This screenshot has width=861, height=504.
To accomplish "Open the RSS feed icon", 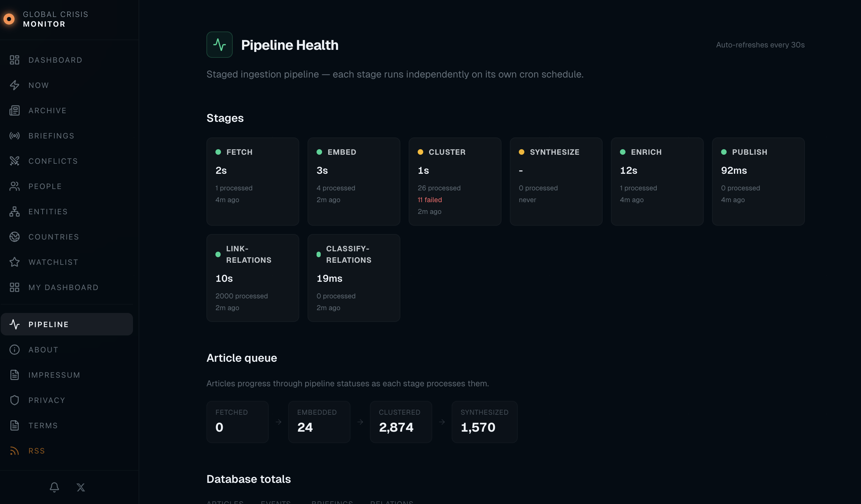I will click(x=15, y=451).
